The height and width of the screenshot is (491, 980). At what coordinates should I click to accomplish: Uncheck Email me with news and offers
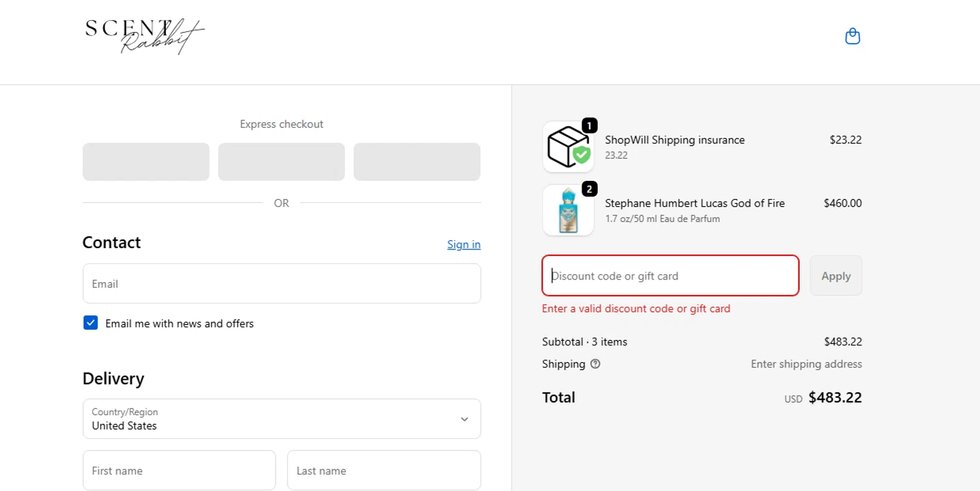pyautogui.click(x=91, y=323)
